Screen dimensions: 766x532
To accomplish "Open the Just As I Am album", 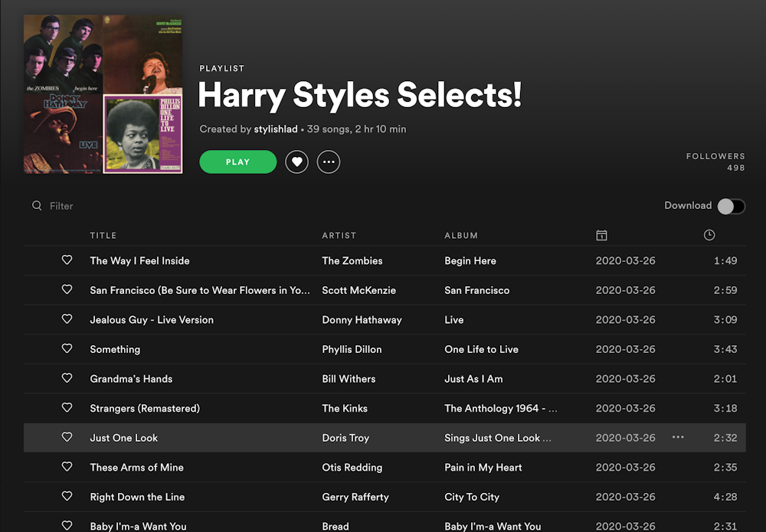I will [474, 379].
